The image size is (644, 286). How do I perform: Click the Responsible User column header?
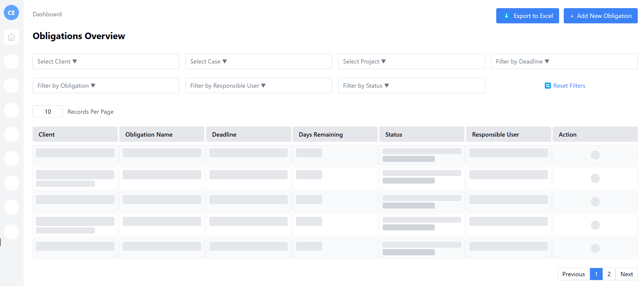(509, 134)
